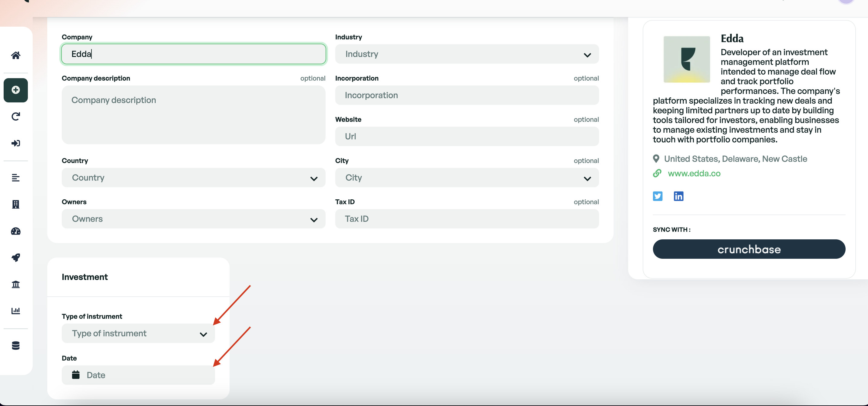Image resolution: width=868 pixels, height=406 pixels.
Task: Click the Investment section heading
Action: coord(84,277)
